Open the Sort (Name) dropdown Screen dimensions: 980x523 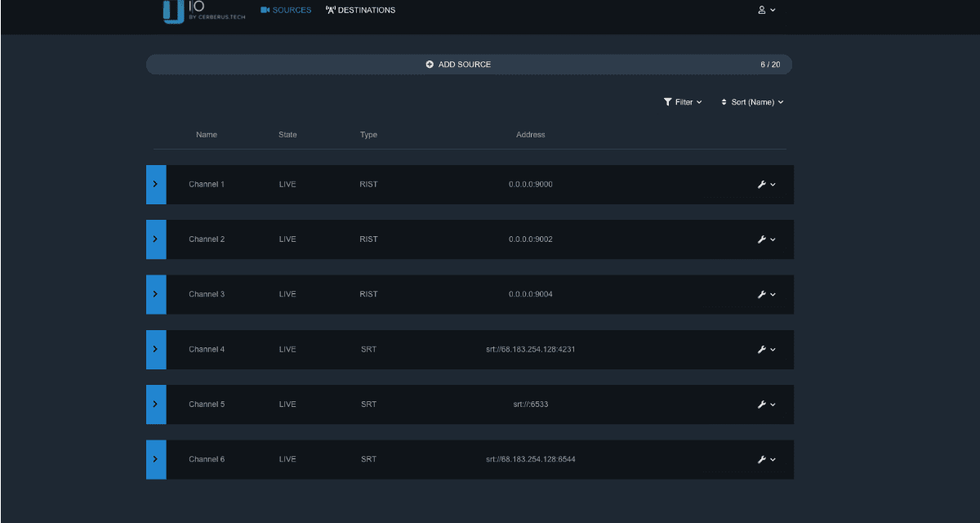click(x=751, y=102)
